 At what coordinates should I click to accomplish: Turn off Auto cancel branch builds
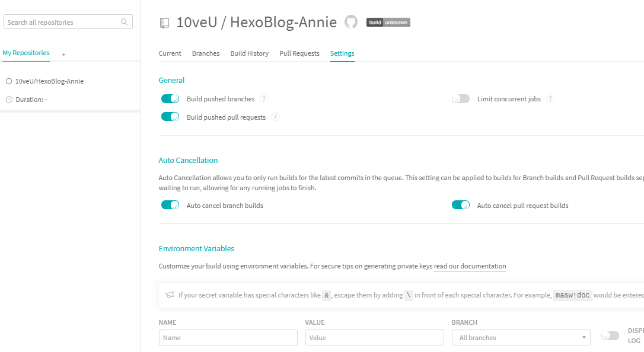tap(170, 206)
